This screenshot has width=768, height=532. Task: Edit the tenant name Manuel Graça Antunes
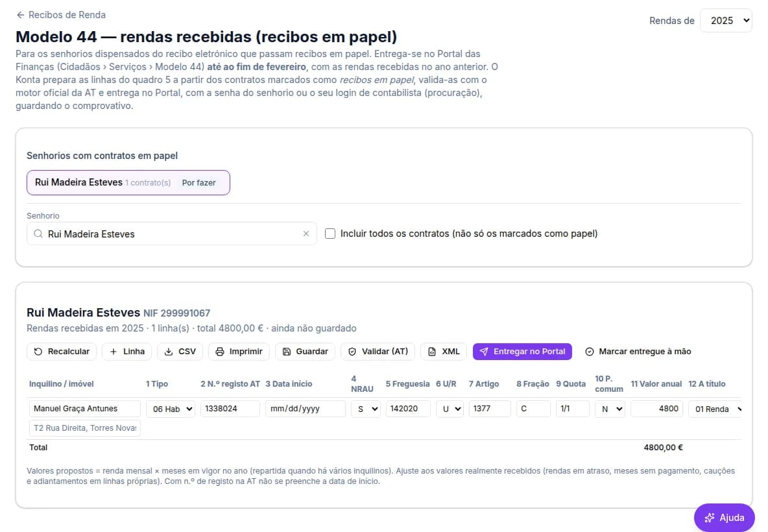click(85, 409)
